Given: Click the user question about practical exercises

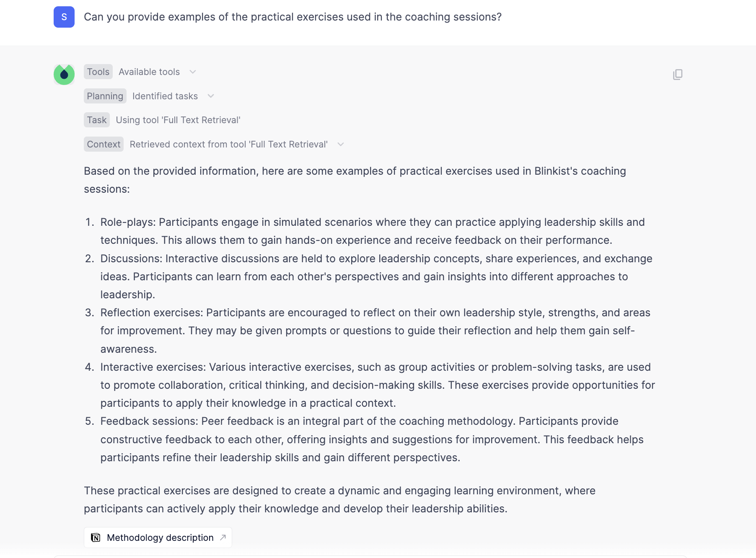Looking at the screenshot, I should point(293,17).
